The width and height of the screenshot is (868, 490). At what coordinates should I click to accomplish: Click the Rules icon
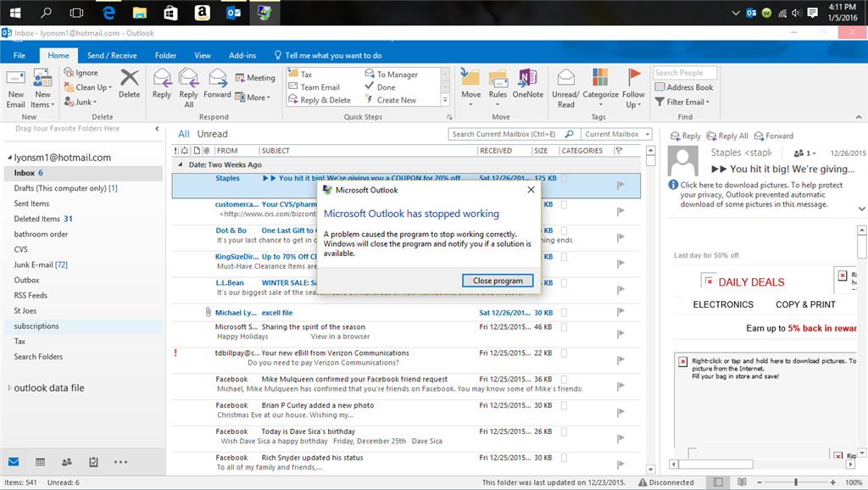pyautogui.click(x=498, y=78)
